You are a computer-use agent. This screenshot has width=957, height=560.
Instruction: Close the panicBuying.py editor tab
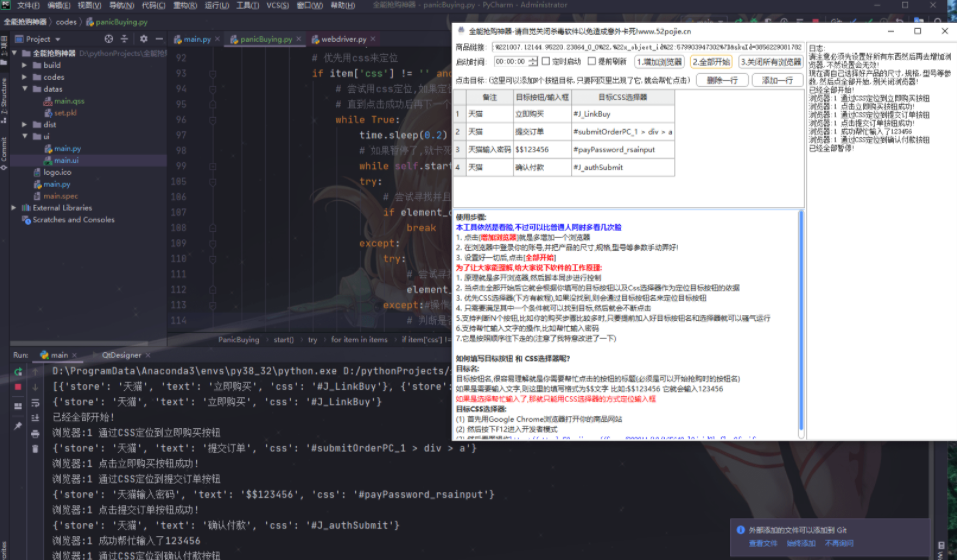[x=298, y=39]
